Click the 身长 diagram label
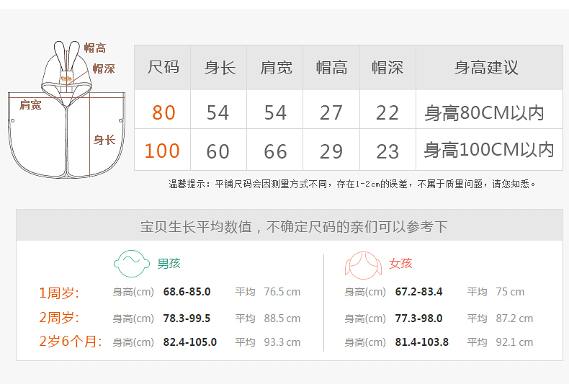Image resolution: width=569 pixels, height=392 pixels. click(104, 140)
